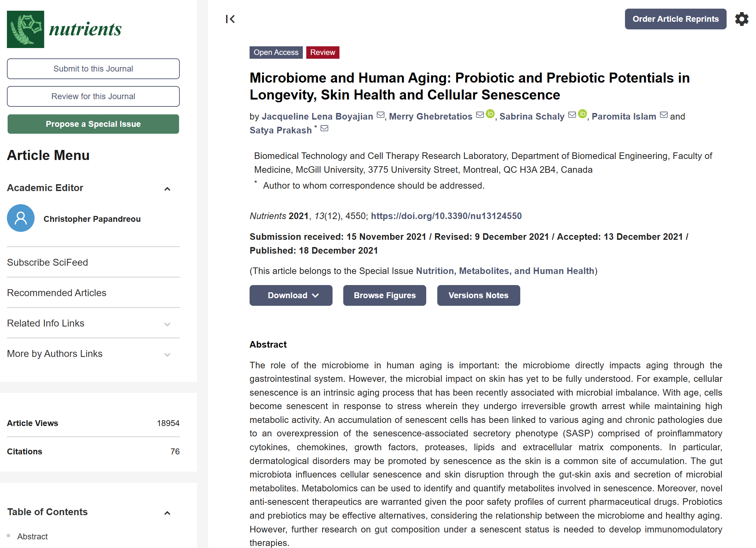
Task: Collapse the Table of Contents section
Action: pyautogui.click(x=167, y=513)
